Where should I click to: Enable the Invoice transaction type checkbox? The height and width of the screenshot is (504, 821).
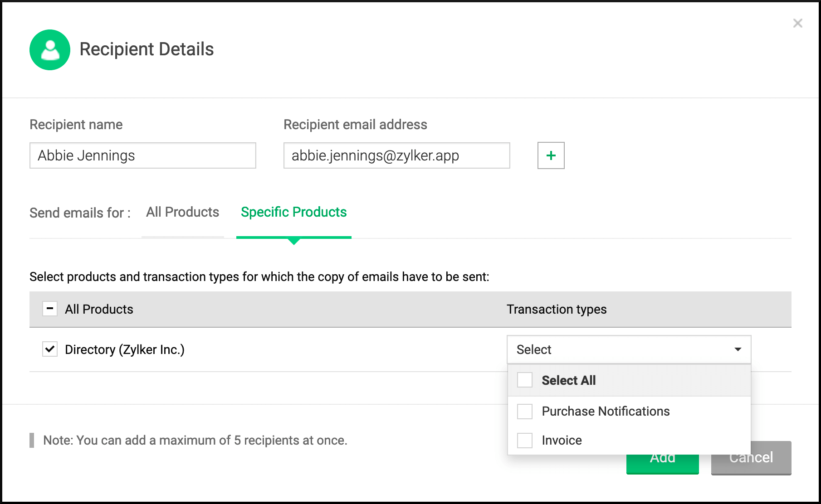[525, 440]
